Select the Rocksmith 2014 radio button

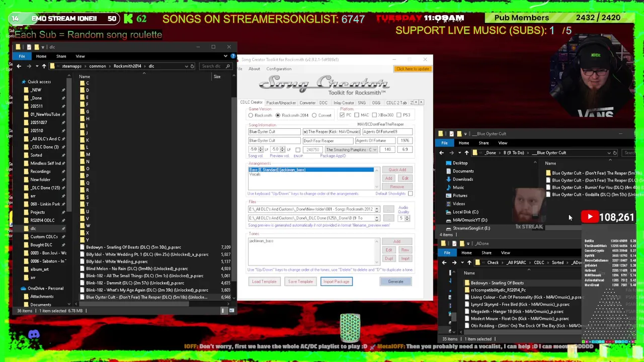pyautogui.click(x=278, y=115)
